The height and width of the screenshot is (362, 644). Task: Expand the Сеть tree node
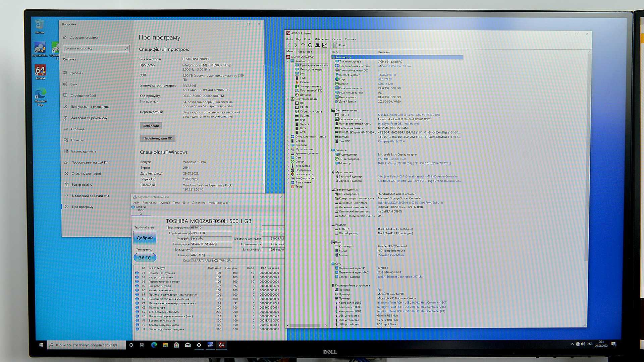pos(288,158)
